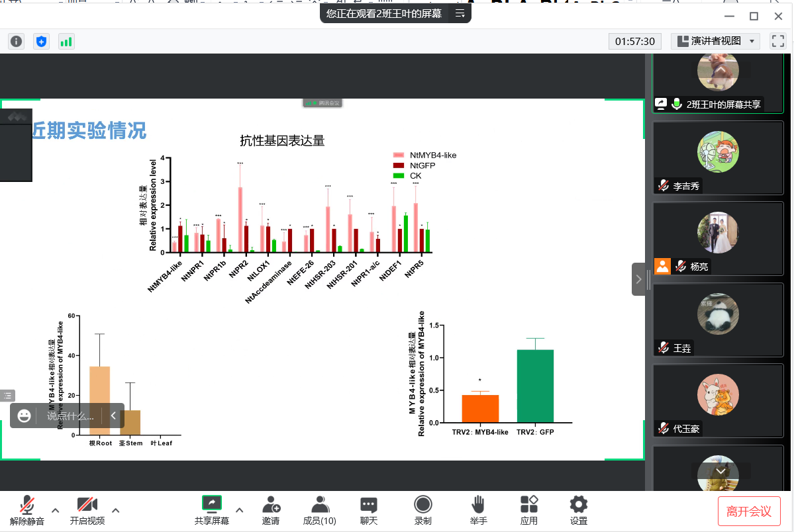Open the 邀请 invite icon
Screen dimensions: 794x532
(270, 510)
